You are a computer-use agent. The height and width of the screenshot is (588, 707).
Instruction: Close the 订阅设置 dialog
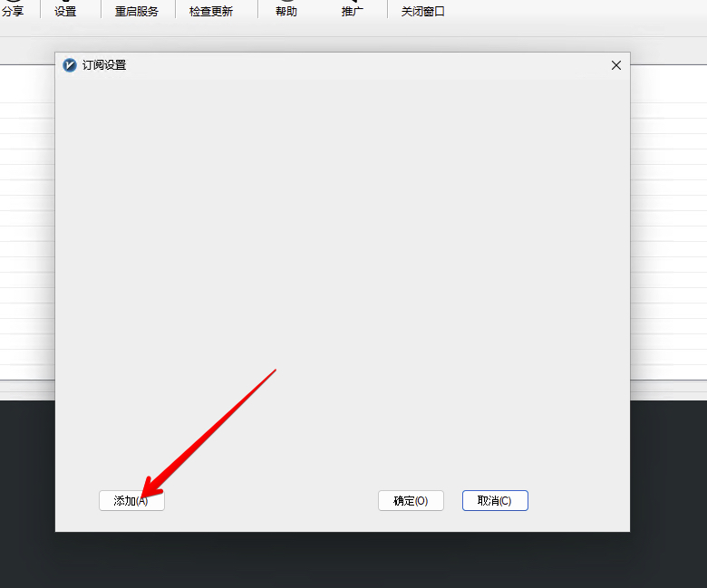(616, 65)
